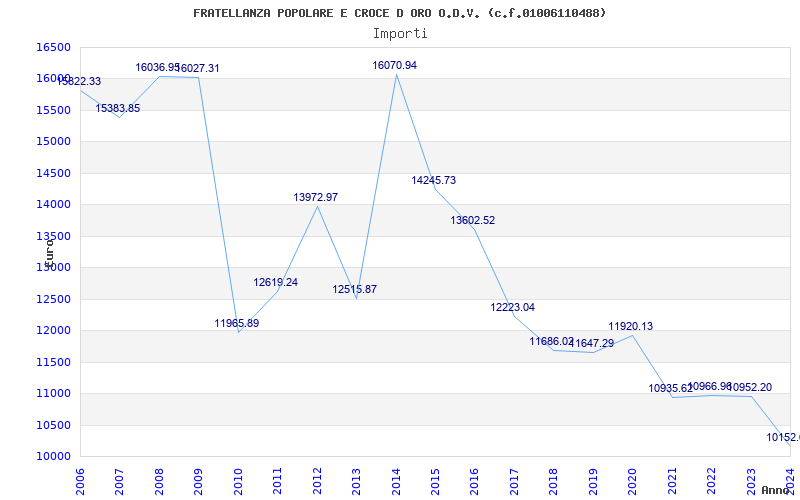Click the 2022 x-axis year label

point(711,482)
